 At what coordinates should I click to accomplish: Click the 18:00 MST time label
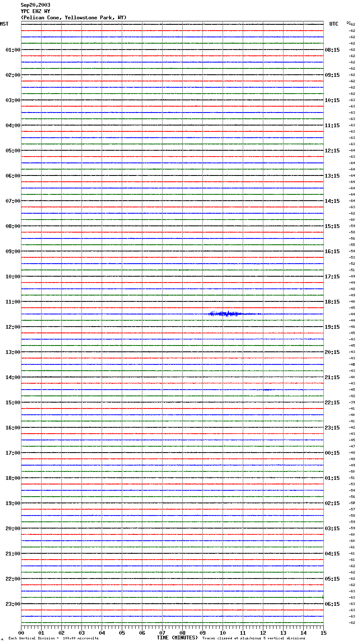click(x=13, y=478)
